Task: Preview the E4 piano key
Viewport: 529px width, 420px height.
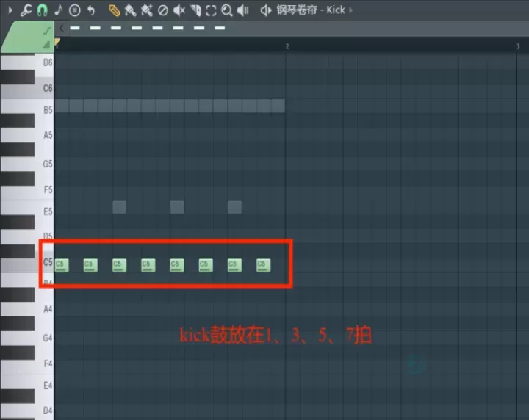Action: pyautogui.click(x=44, y=385)
